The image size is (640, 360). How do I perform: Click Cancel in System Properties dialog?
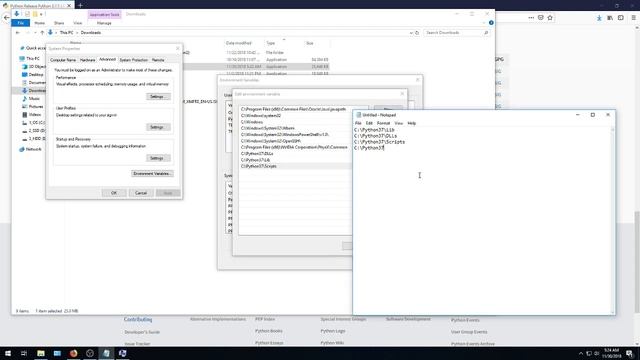(x=141, y=193)
